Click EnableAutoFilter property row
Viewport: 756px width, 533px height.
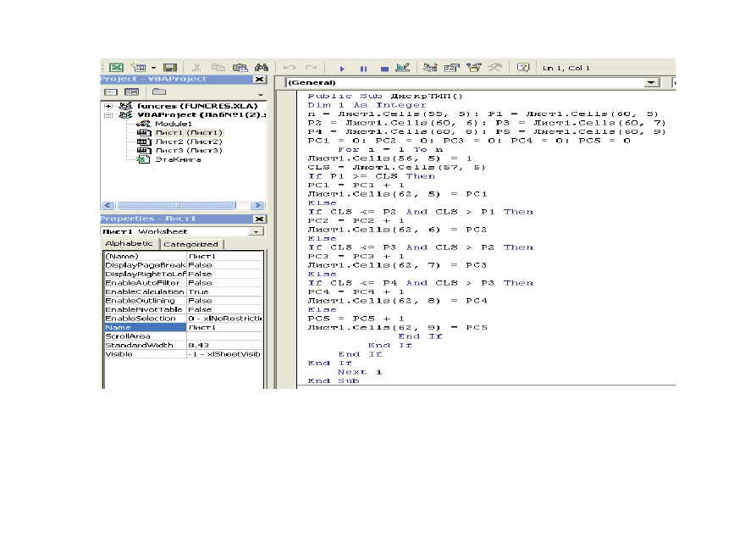tap(184, 283)
